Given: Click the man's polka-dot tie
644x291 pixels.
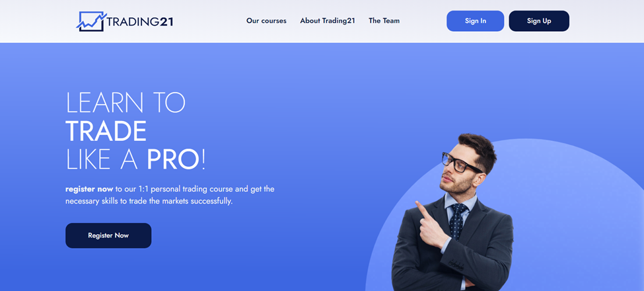Looking at the screenshot, I should click(457, 221).
